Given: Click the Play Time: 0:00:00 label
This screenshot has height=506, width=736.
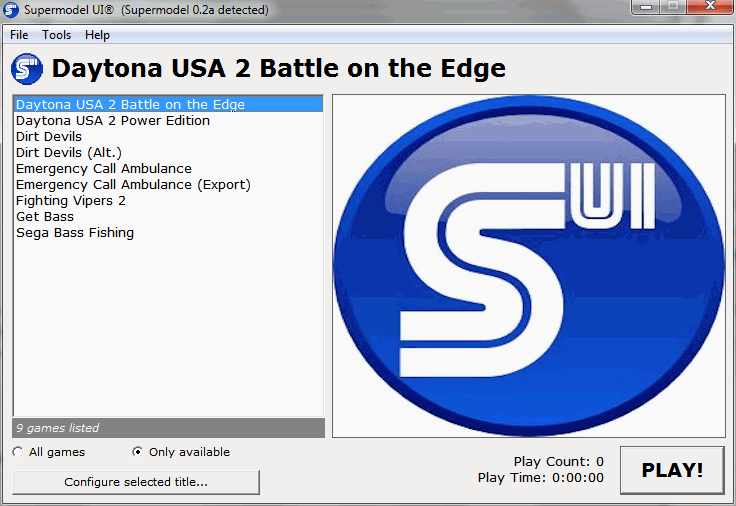Looking at the screenshot, I should pyautogui.click(x=541, y=478).
